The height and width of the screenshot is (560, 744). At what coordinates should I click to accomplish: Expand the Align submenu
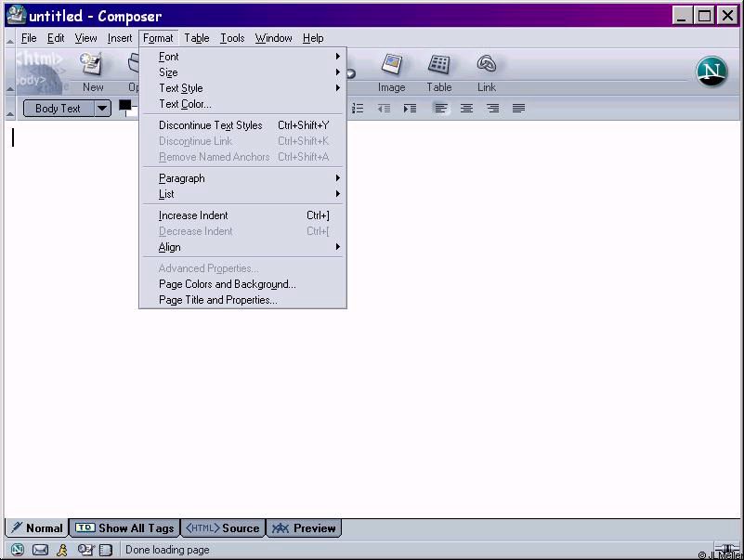[x=243, y=247]
